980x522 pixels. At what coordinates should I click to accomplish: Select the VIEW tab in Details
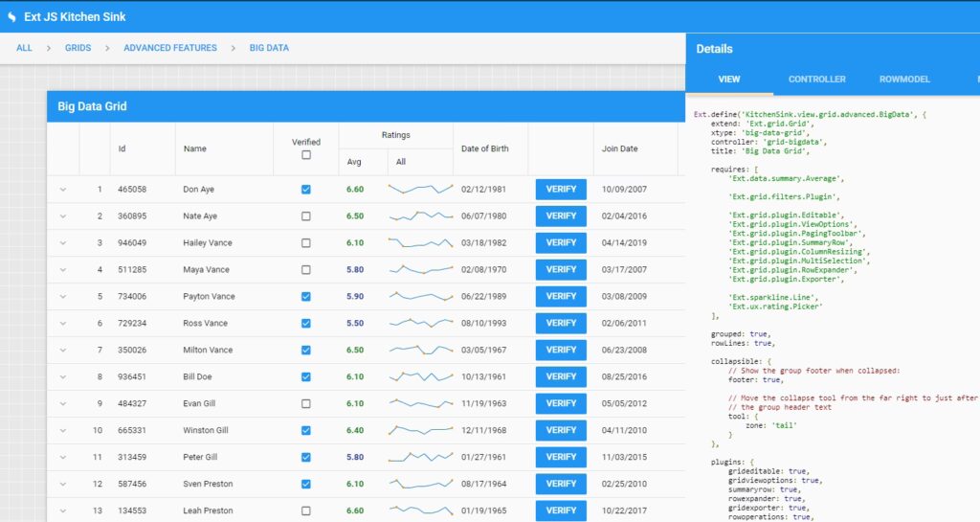(728, 79)
